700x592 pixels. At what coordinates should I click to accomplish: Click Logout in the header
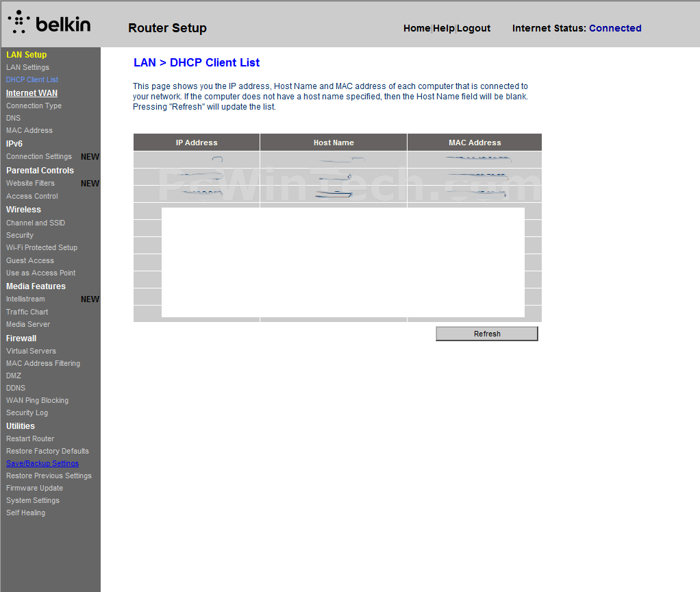[474, 28]
